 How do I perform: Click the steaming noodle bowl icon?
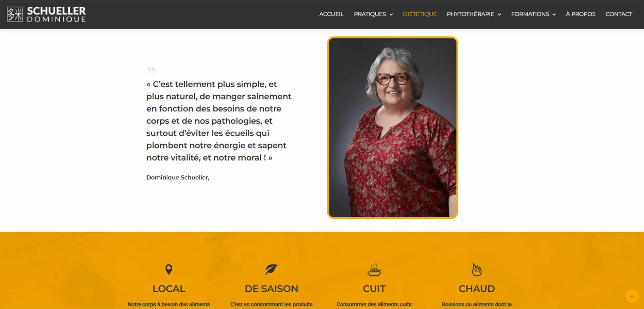pyautogui.click(x=374, y=269)
